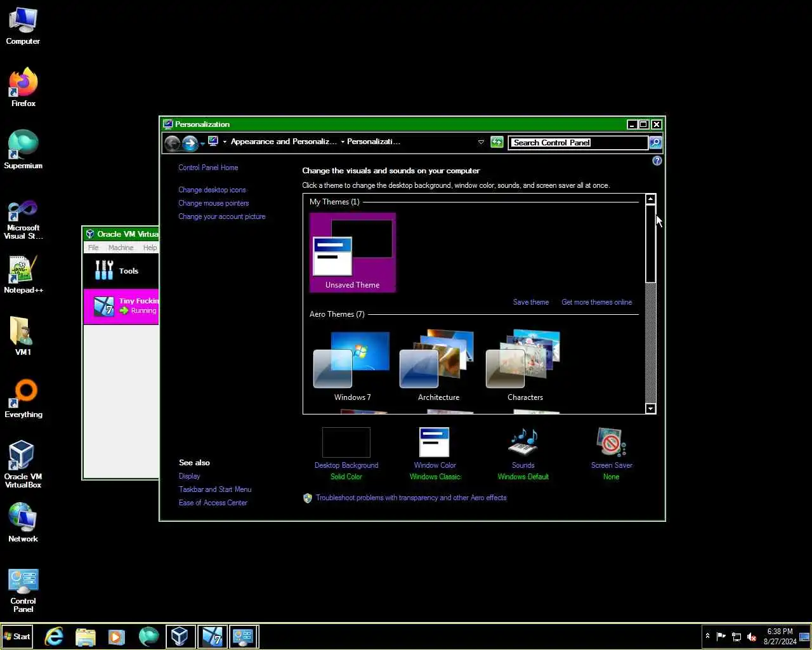The height and width of the screenshot is (650, 812).
Task: Click the theme list scroll up arrow
Action: tap(650, 199)
